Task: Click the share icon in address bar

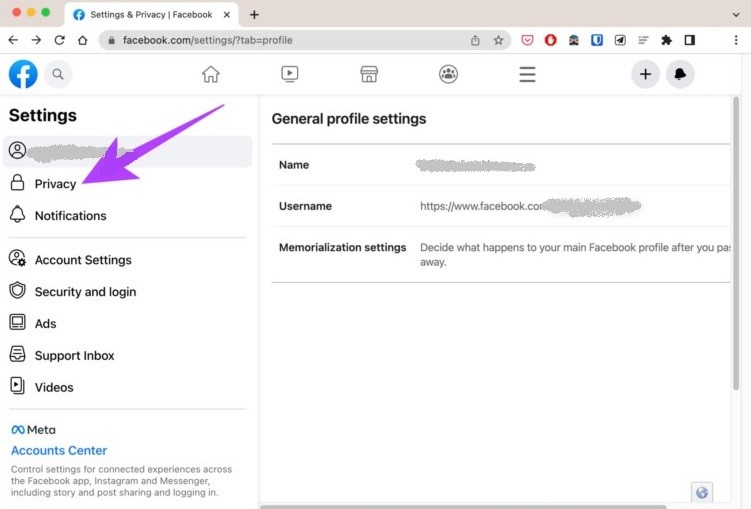Action: (x=475, y=40)
